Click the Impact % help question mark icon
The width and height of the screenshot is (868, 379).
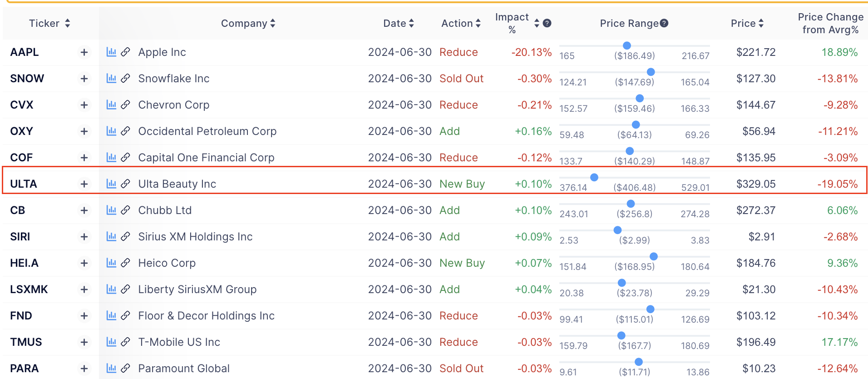point(547,23)
